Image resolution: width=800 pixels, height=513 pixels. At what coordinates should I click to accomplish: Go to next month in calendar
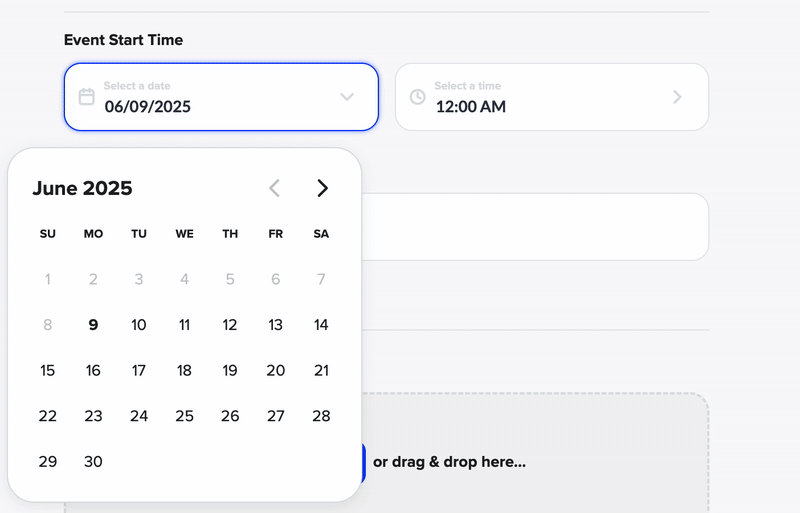point(322,188)
